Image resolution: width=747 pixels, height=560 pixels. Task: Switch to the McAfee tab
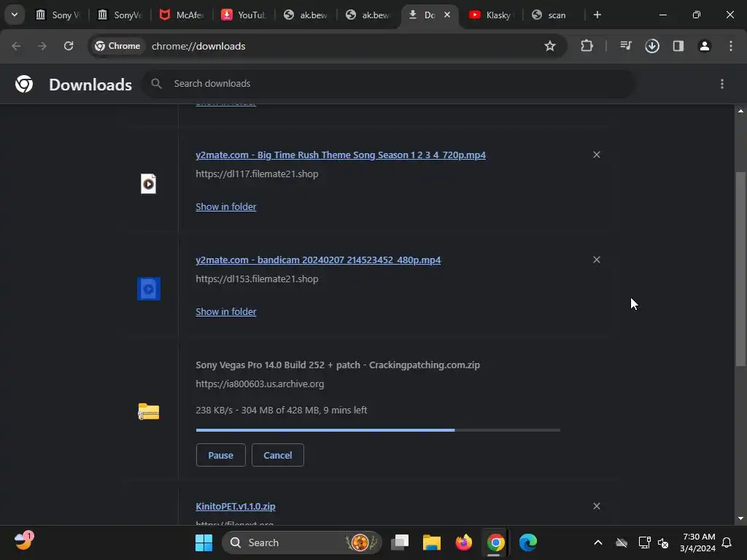tap(182, 15)
